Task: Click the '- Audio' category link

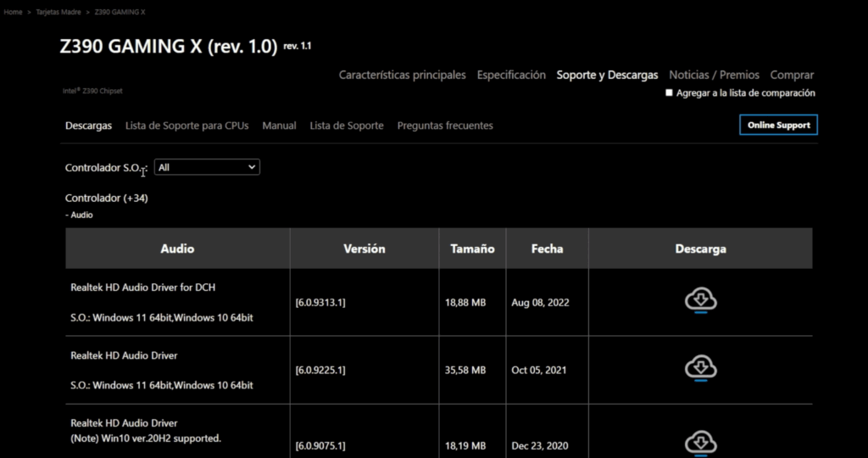Action: click(x=79, y=215)
